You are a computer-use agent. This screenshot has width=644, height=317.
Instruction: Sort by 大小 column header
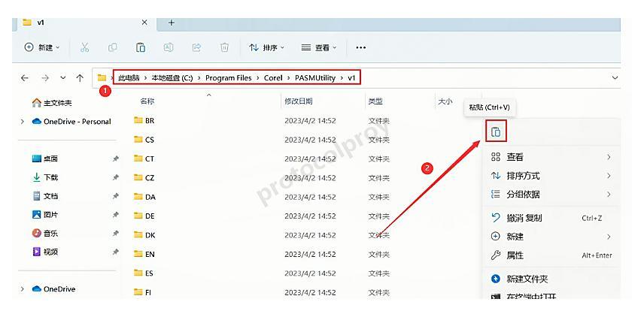tap(445, 101)
